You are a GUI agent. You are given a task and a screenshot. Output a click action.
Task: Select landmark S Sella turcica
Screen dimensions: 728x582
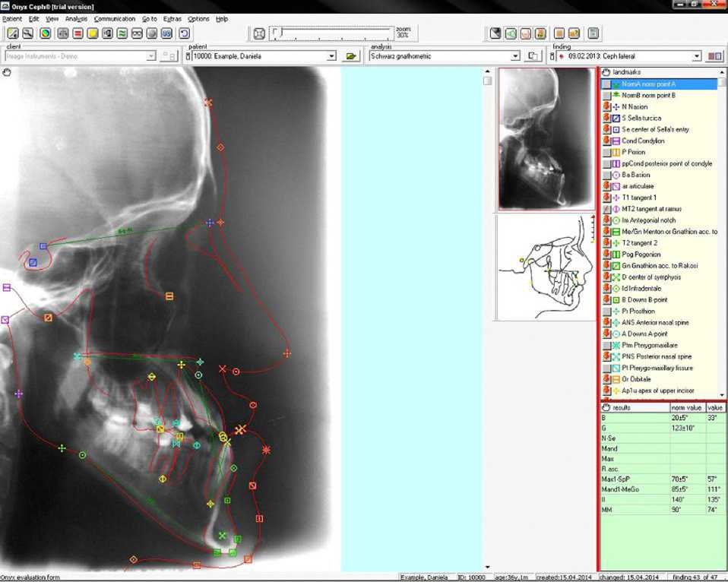tap(641, 118)
